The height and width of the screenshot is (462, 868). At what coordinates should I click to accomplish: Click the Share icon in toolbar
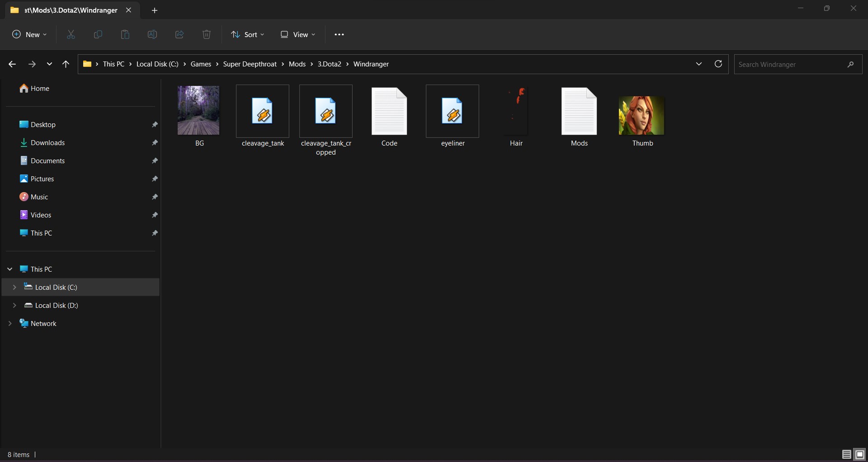[x=179, y=34]
